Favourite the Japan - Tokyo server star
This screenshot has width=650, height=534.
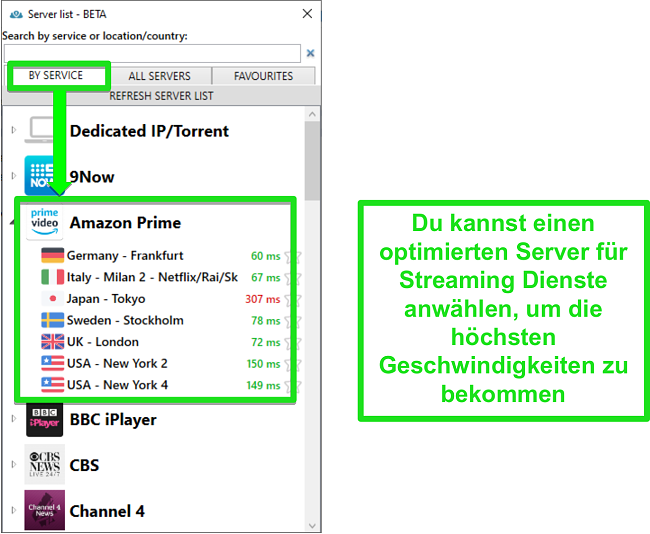coord(293,300)
